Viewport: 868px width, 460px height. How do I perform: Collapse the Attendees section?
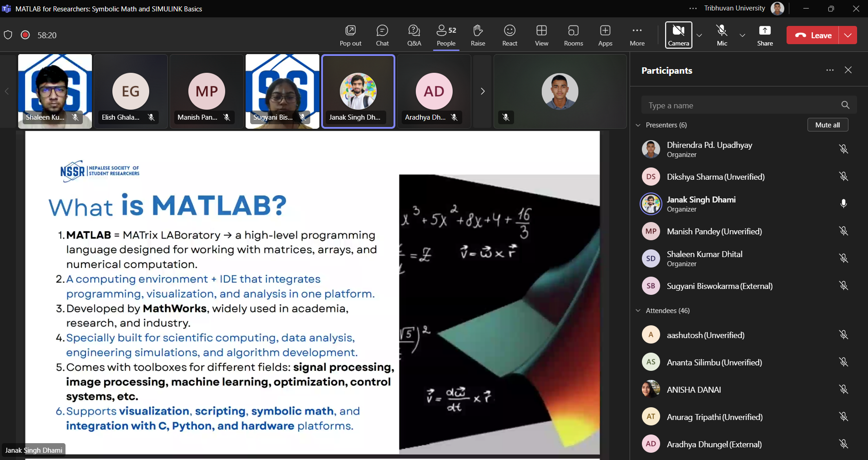(x=638, y=311)
